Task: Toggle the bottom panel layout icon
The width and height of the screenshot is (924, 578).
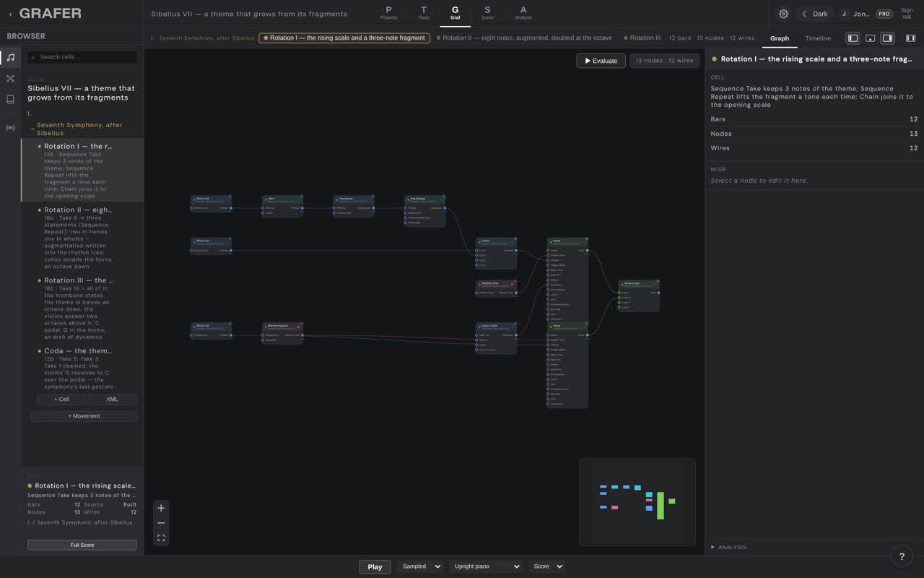Action: point(870,38)
